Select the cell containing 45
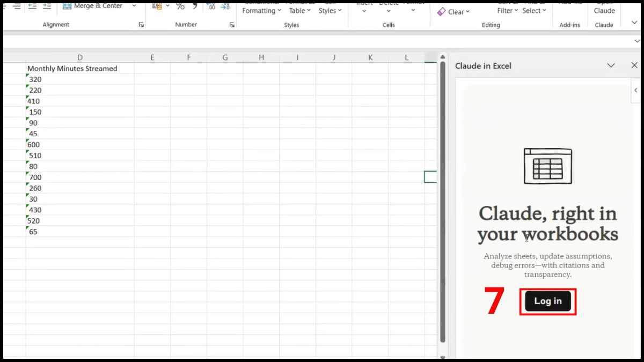 pos(80,134)
